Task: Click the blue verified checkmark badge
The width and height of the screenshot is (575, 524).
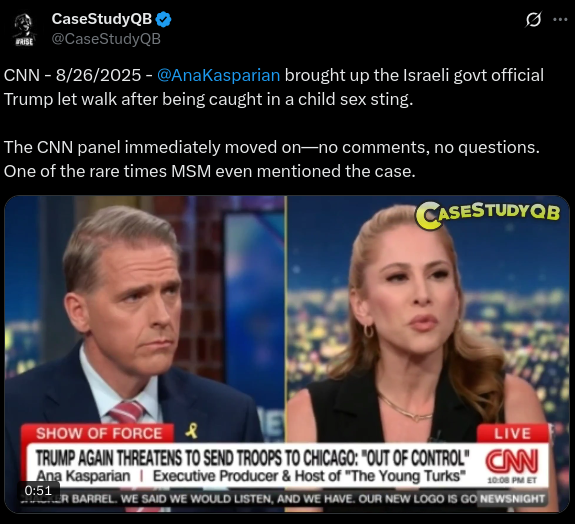Action: [163, 19]
